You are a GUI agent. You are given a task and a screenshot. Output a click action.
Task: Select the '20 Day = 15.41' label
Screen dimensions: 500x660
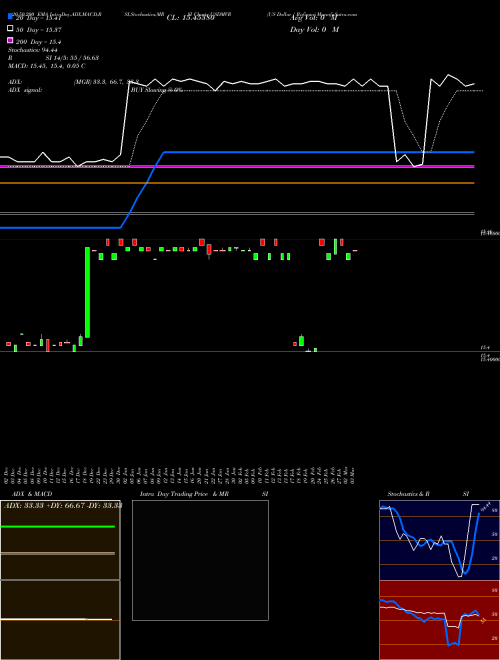coord(39,18)
